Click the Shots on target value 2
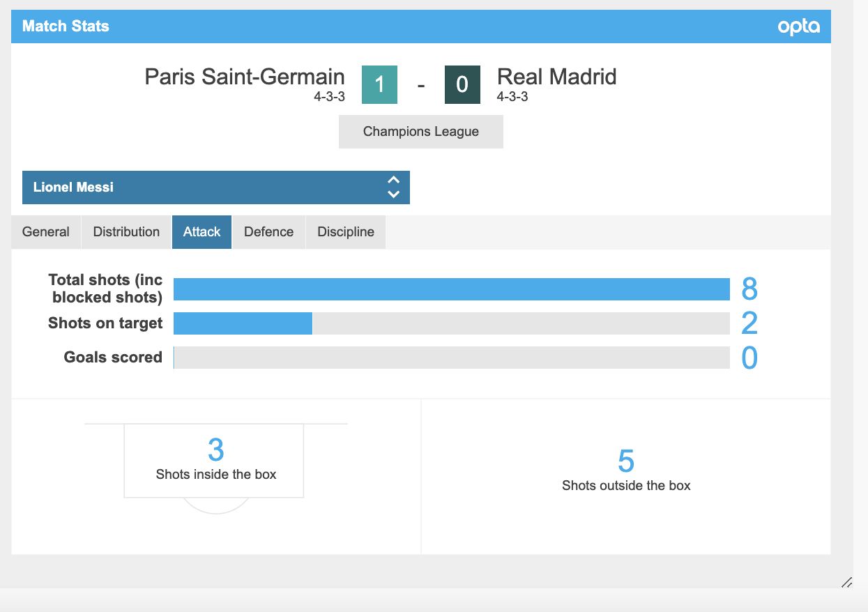This screenshot has width=868, height=612. click(749, 323)
